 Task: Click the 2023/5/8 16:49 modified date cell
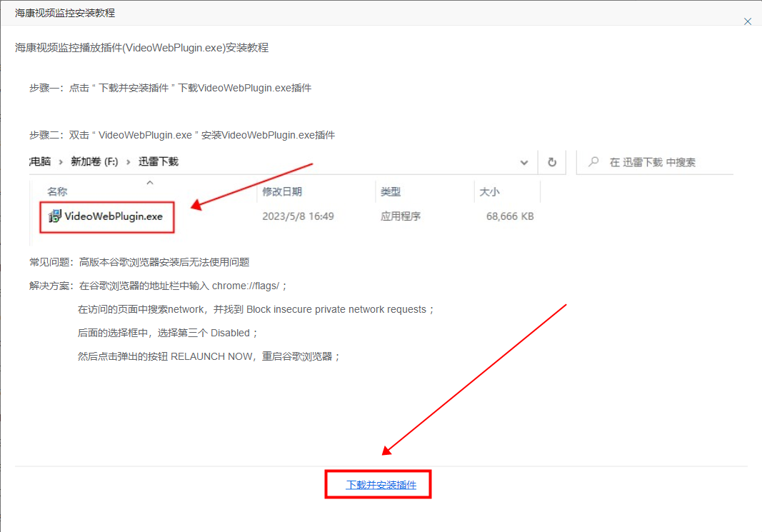click(x=298, y=216)
